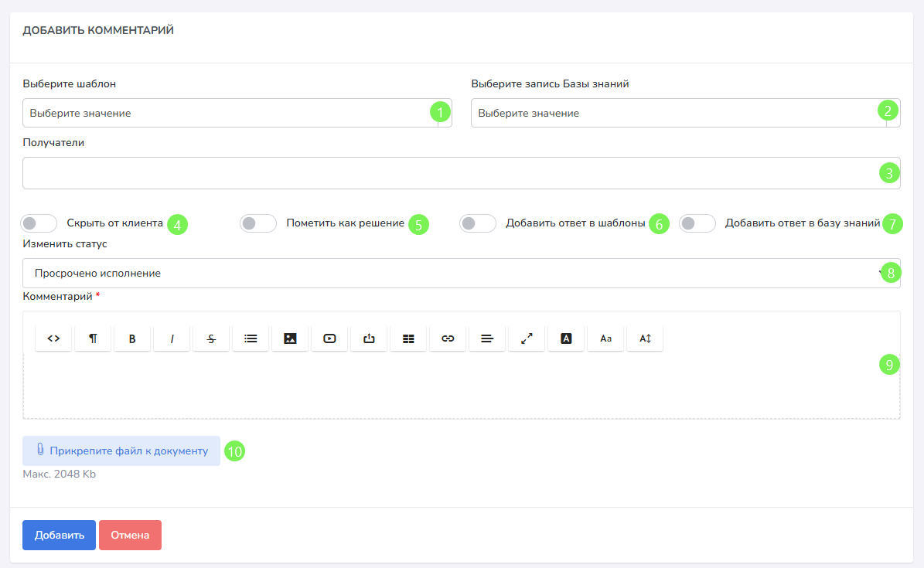Image resolution: width=924 pixels, height=568 pixels.
Task: Insert a table in the comment
Action: point(408,338)
